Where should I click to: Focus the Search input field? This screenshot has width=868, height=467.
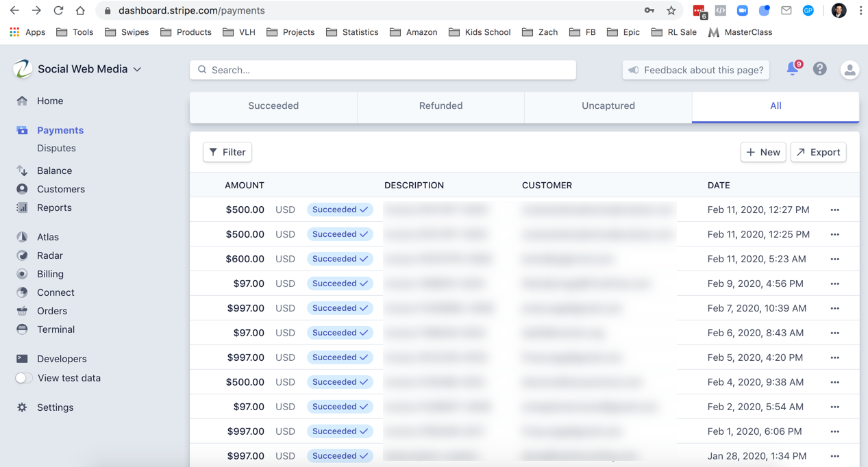coord(384,70)
